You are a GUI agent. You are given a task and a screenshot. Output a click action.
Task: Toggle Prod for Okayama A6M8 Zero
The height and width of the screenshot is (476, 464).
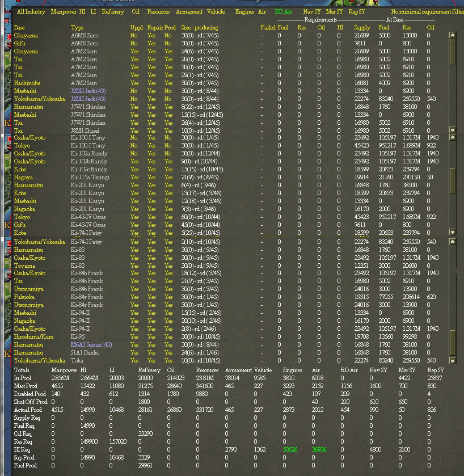[168, 36]
